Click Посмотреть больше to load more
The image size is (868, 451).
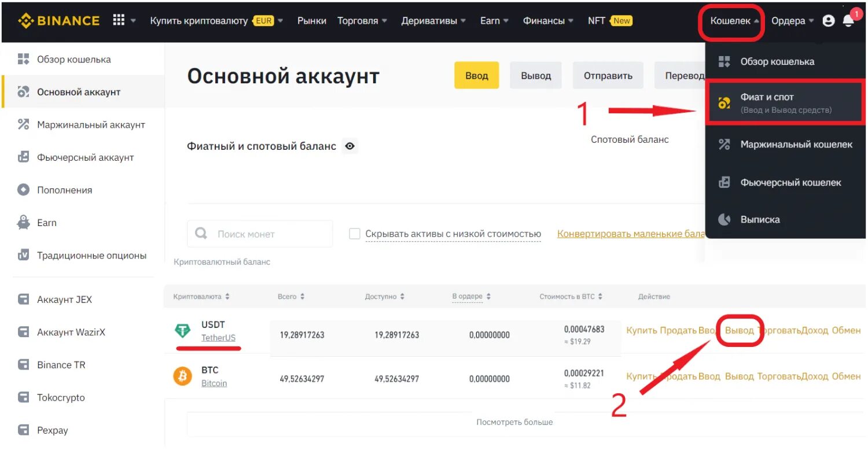coord(514,422)
